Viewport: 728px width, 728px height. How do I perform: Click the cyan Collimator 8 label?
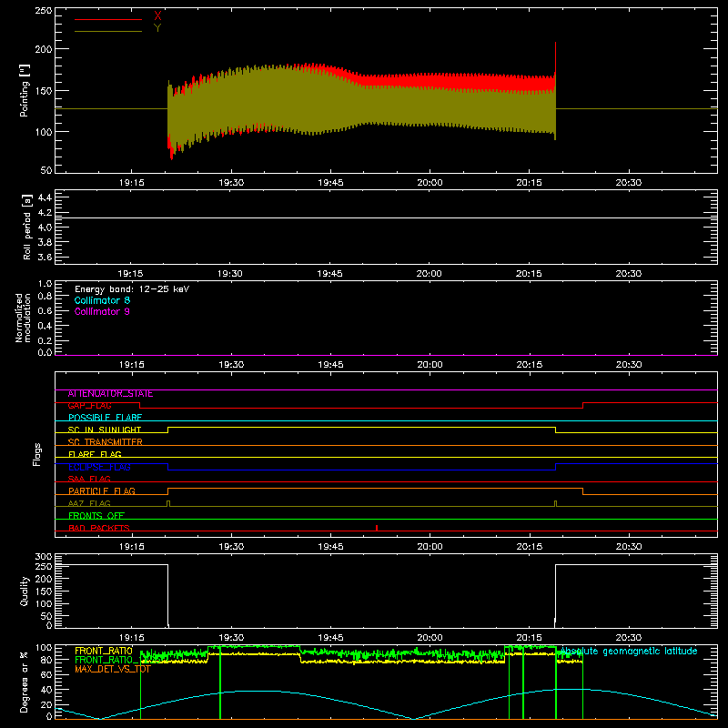point(102,300)
